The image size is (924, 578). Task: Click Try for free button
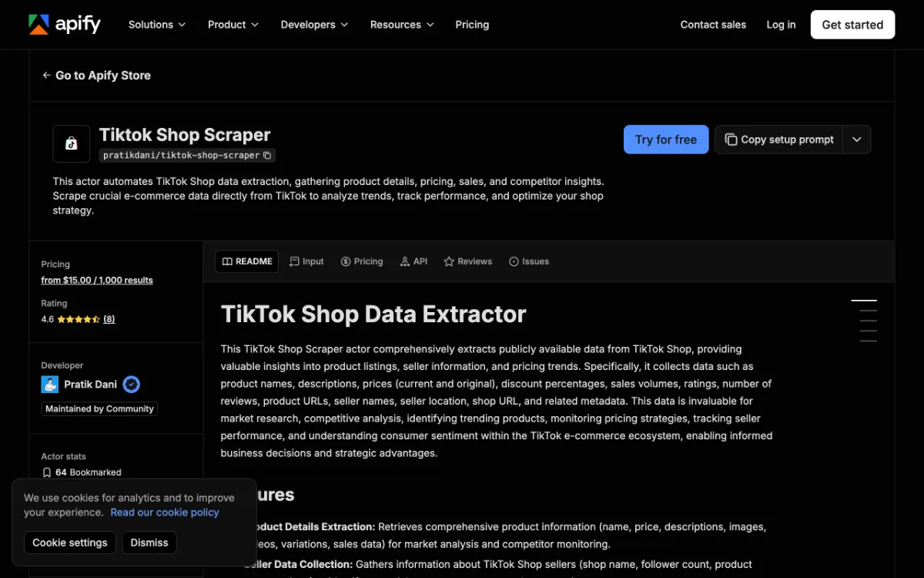click(666, 139)
